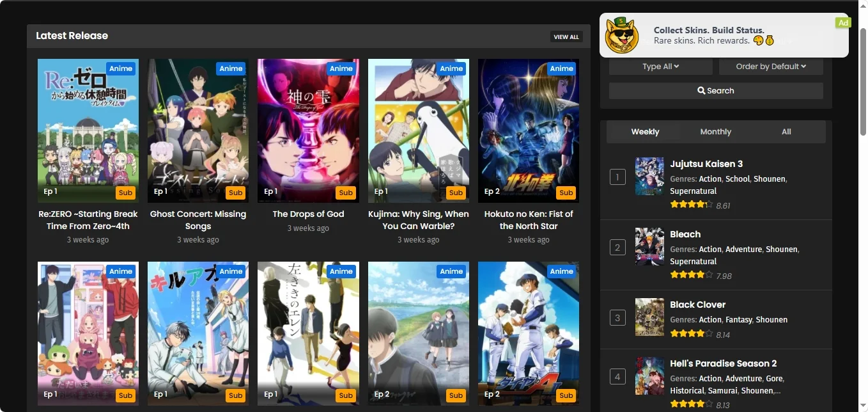Click the Ghost Concert: Missing Songs title

pyautogui.click(x=198, y=220)
